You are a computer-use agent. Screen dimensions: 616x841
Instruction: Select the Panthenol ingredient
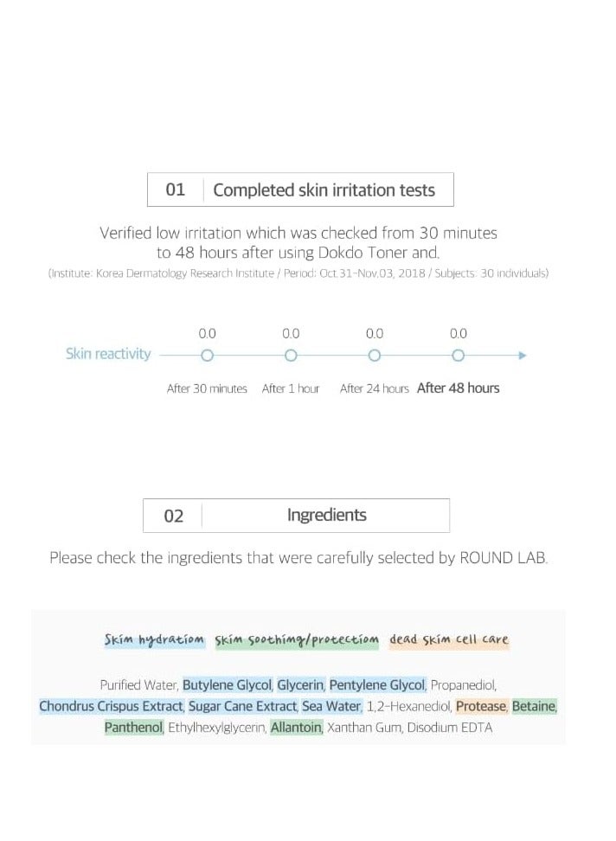click(133, 728)
